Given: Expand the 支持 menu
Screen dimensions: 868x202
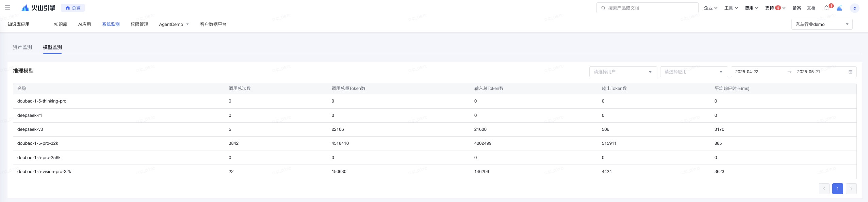Looking at the screenshot, I should coord(775,8).
